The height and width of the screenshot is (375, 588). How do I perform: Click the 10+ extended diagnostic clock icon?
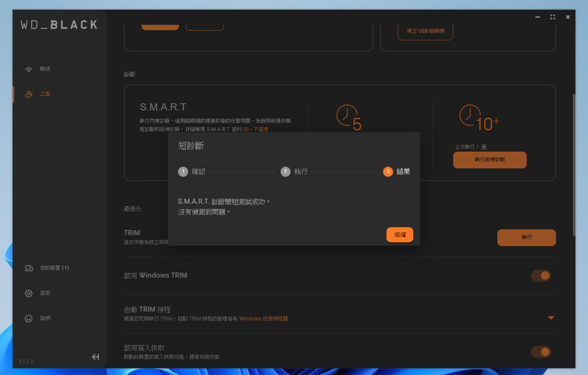click(470, 116)
